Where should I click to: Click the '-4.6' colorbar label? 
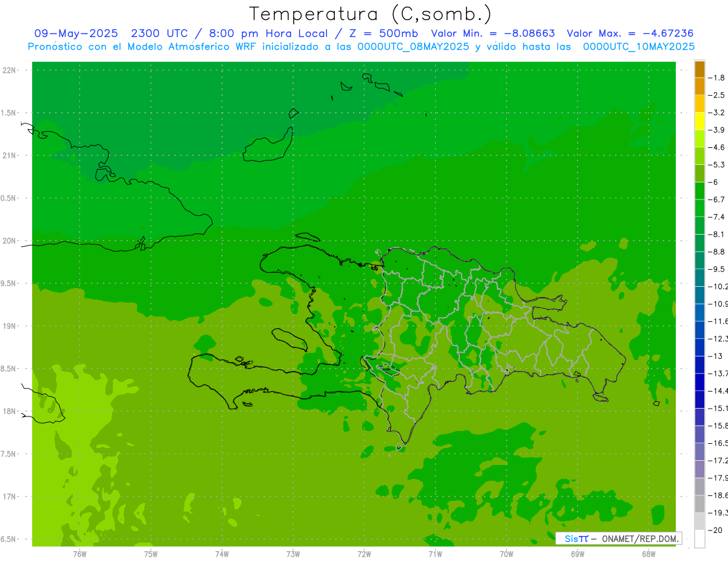(716, 147)
